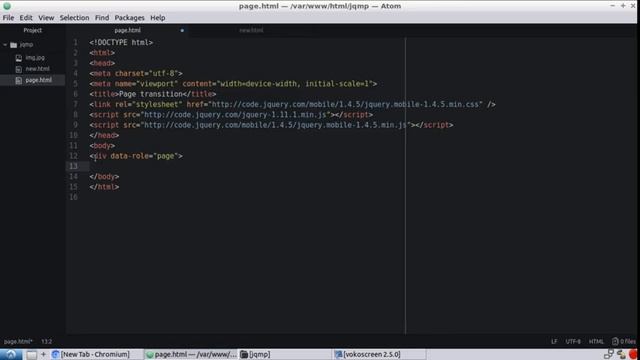Viewport: 640px width, 360px height.
Task: Click the DOCTYPE html declaration line
Action: 121,42
